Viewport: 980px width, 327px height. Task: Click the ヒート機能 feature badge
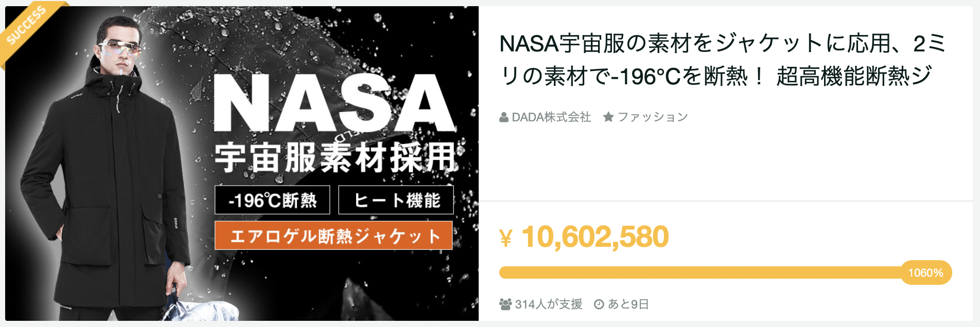point(396,201)
